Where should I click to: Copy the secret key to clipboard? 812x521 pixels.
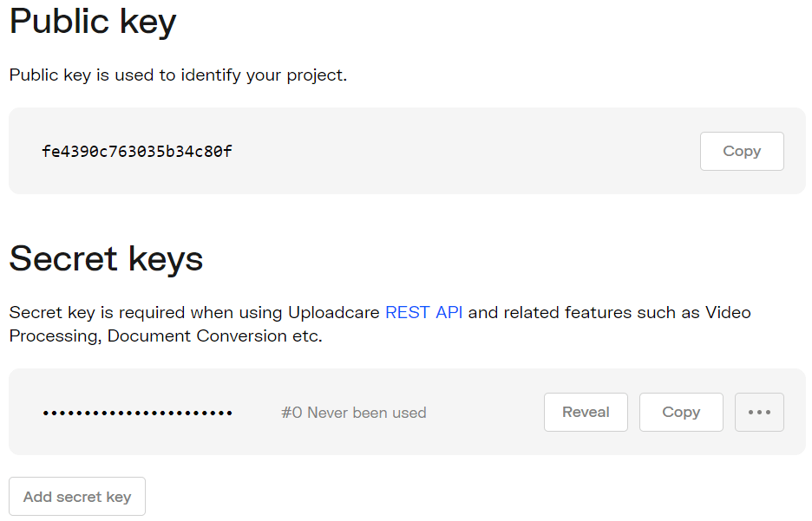pyautogui.click(x=681, y=412)
